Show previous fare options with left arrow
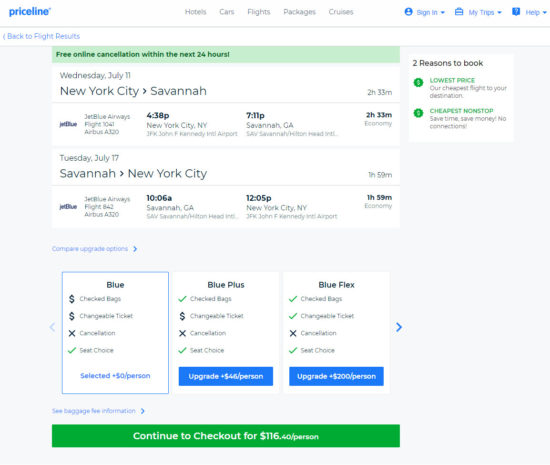This screenshot has height=465, width=550. (x=52, y=327)
